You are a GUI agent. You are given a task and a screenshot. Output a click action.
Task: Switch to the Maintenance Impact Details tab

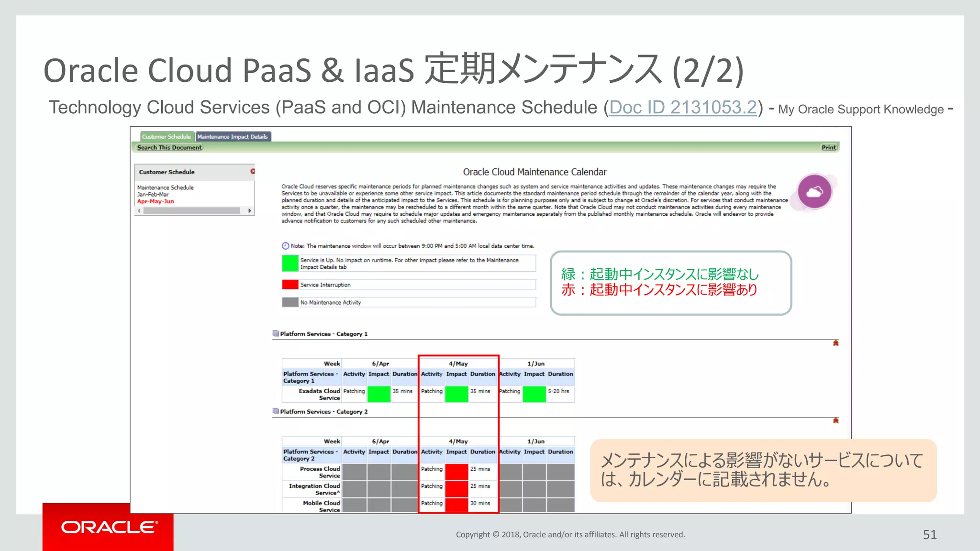click(x=233, y=136)
